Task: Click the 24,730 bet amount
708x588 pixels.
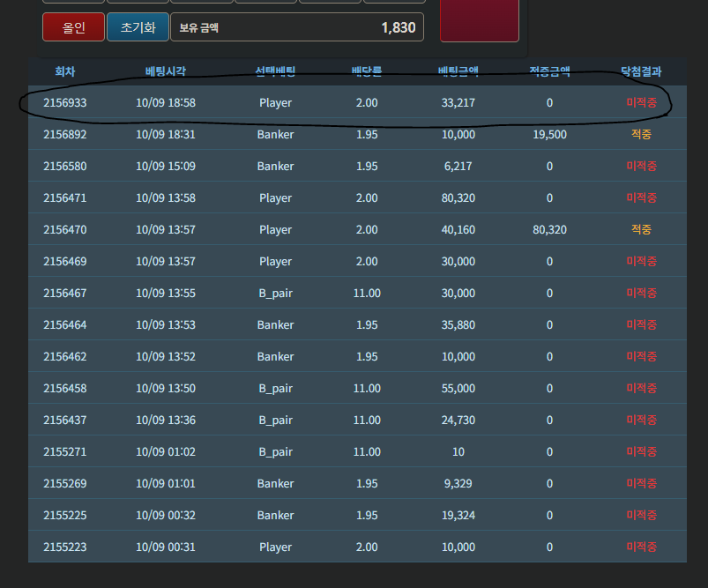Action: coord(458,420)
